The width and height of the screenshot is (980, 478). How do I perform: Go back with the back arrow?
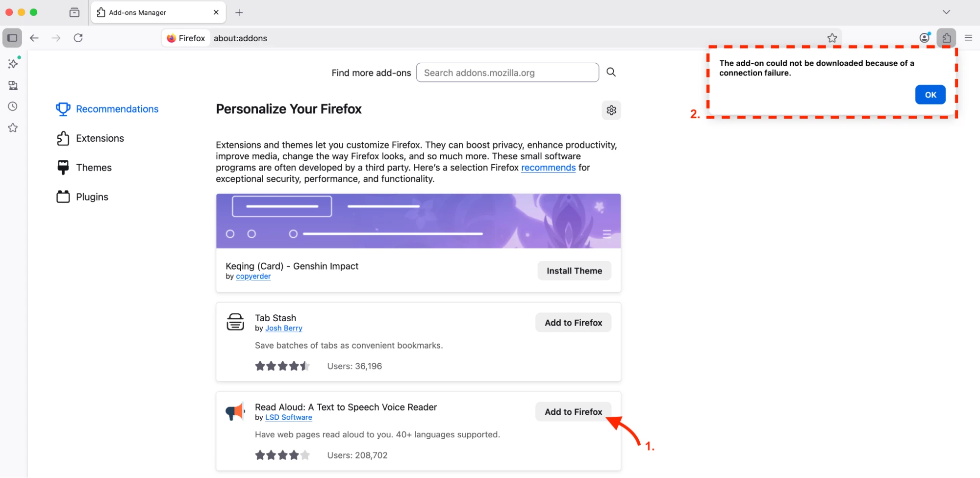click(34, 38)
